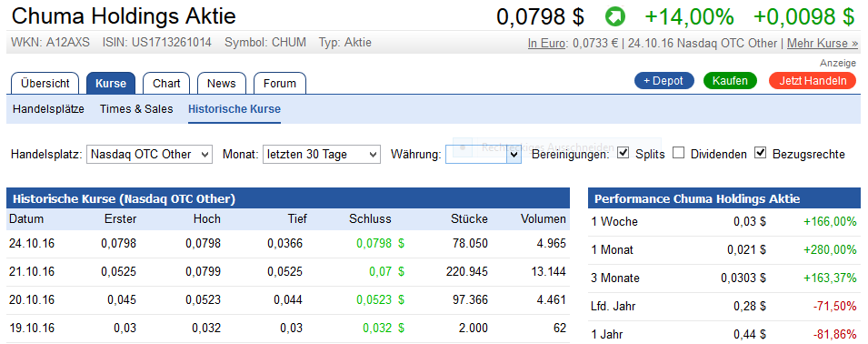Follow the Mehr Kurse link

[x=822, y=43]
